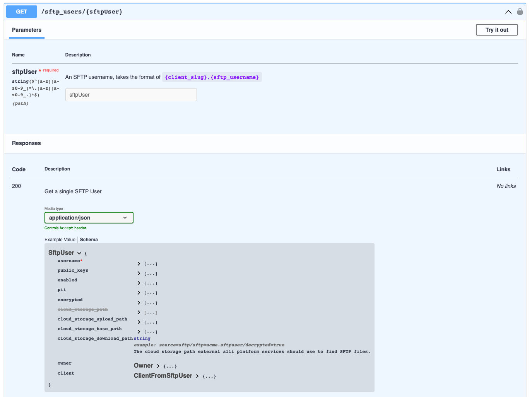Click the GET method badge

21,11
